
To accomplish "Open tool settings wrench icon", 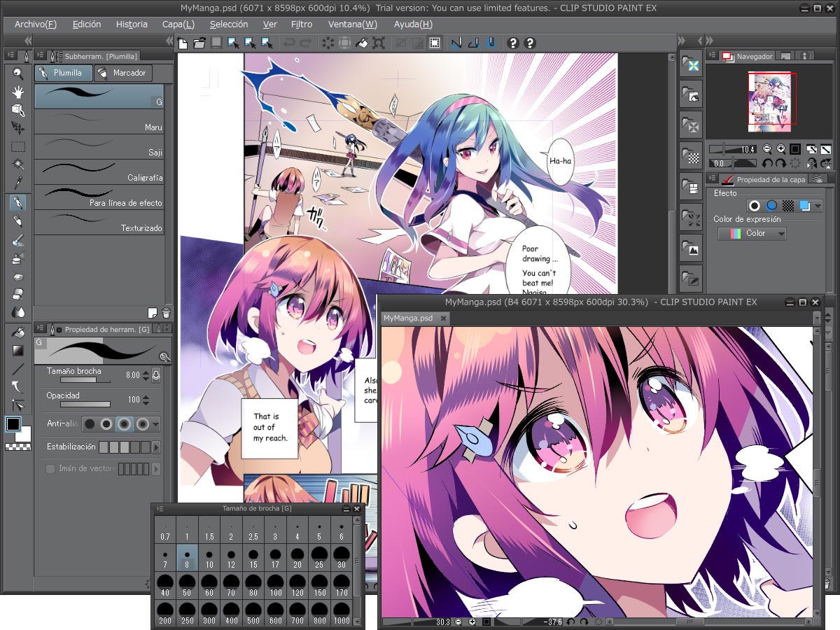I will click(164, 356).
